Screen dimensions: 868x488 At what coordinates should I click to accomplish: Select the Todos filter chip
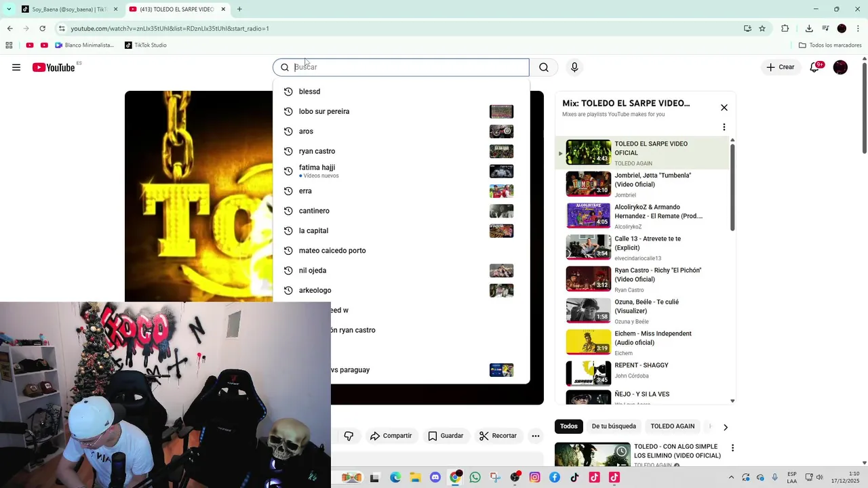point(569,426)
